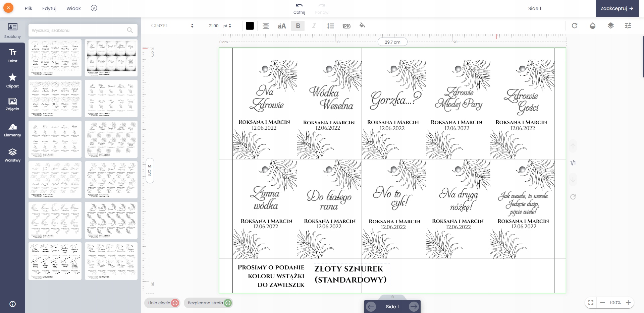Toggle Bezpieczna strefa safe zone
This screenshot has height=313, width=644.
point(209,303)
